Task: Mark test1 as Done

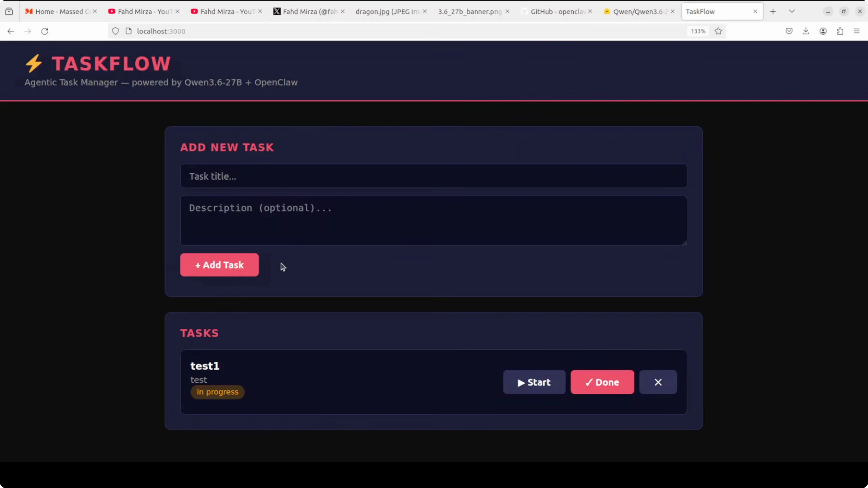Action: [x=602, y=382]
